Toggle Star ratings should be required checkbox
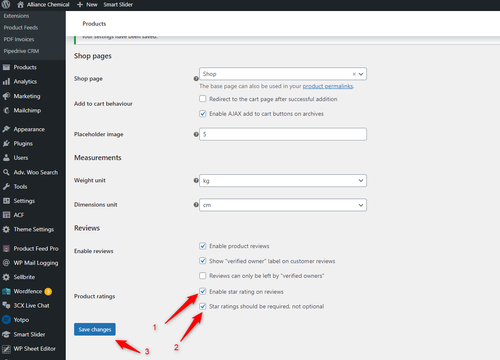Image resolution: width=500 pixels, height=360 pixels. coord(203,306)
